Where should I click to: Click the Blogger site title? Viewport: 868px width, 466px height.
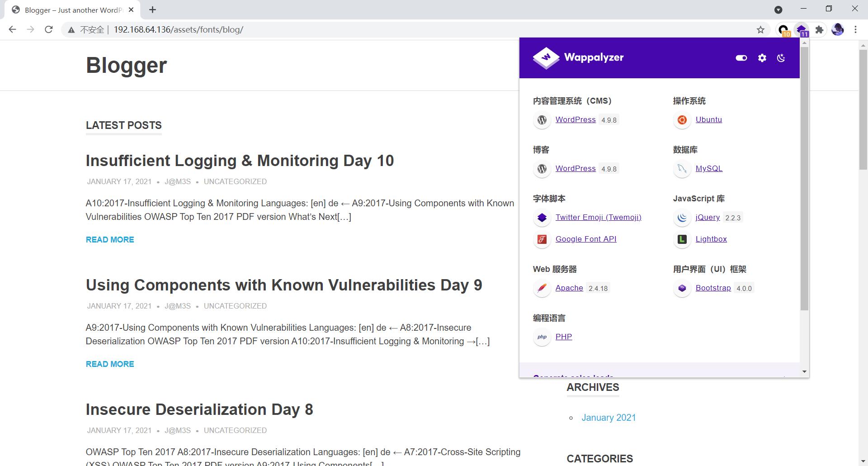[x=126, y=65]
